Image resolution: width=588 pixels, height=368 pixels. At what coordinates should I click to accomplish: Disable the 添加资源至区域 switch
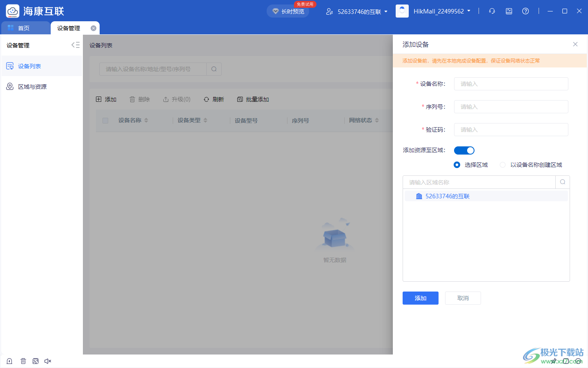[464, 150]
